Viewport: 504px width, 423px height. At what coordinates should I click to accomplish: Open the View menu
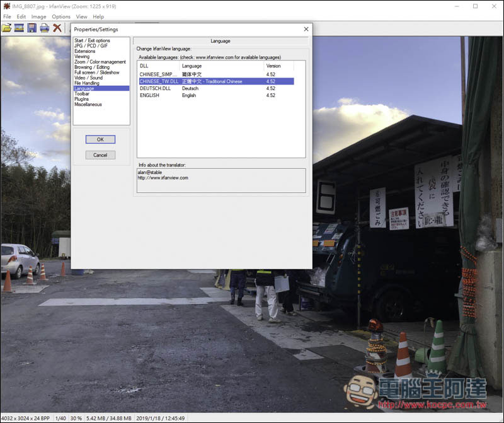point(81,16)
